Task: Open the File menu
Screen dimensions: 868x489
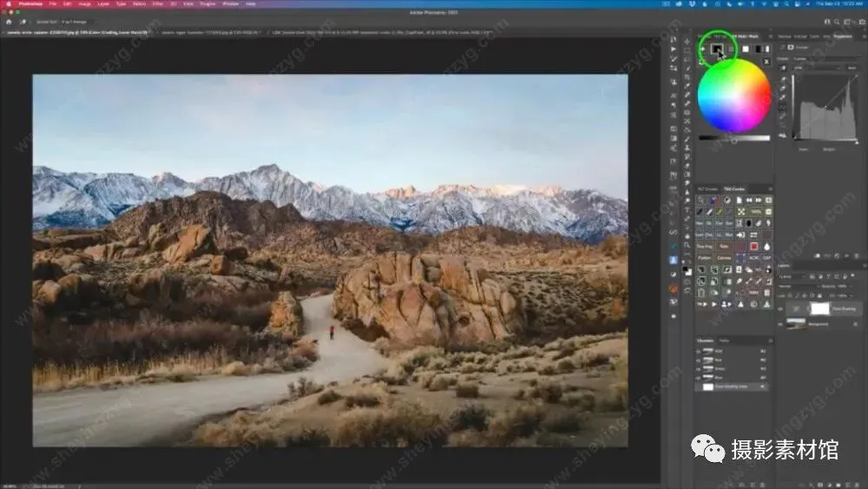Action: [x=53, y=3]
